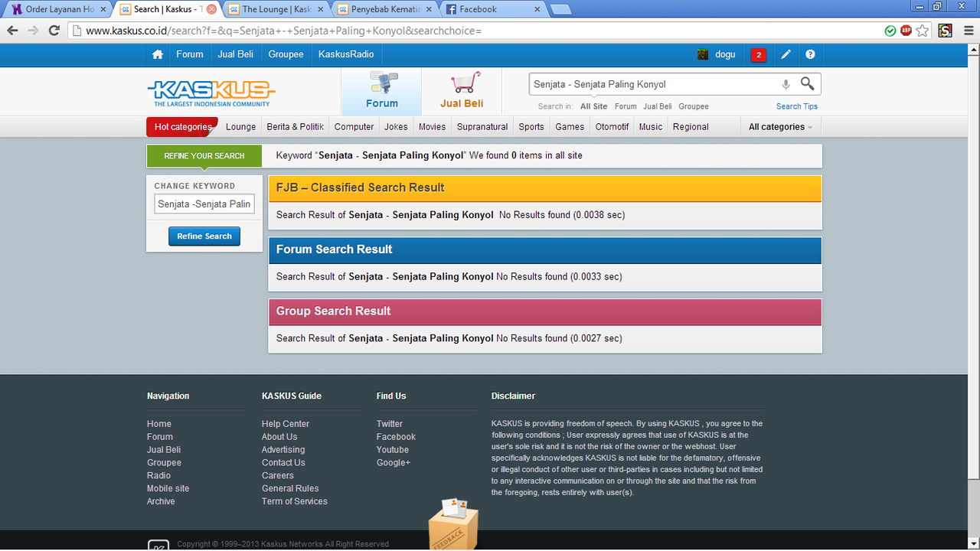980x551 pixels.
Task: Click the colorful S extension icon
Action: (946, 31)
